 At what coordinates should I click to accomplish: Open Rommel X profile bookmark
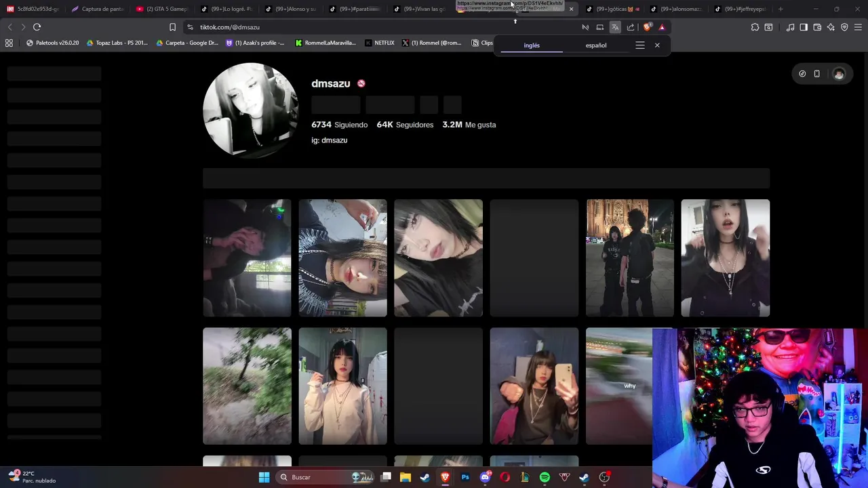click(x=432, y=43)
